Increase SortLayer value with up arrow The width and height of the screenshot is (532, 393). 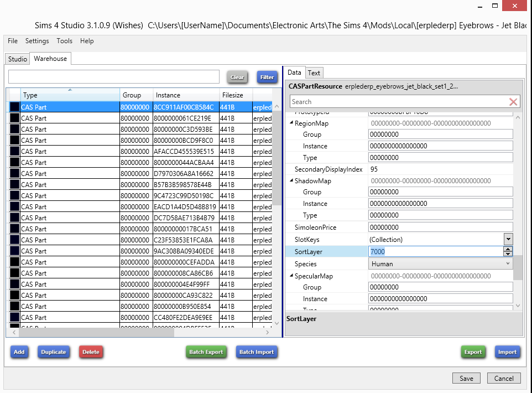coord(508,249)
